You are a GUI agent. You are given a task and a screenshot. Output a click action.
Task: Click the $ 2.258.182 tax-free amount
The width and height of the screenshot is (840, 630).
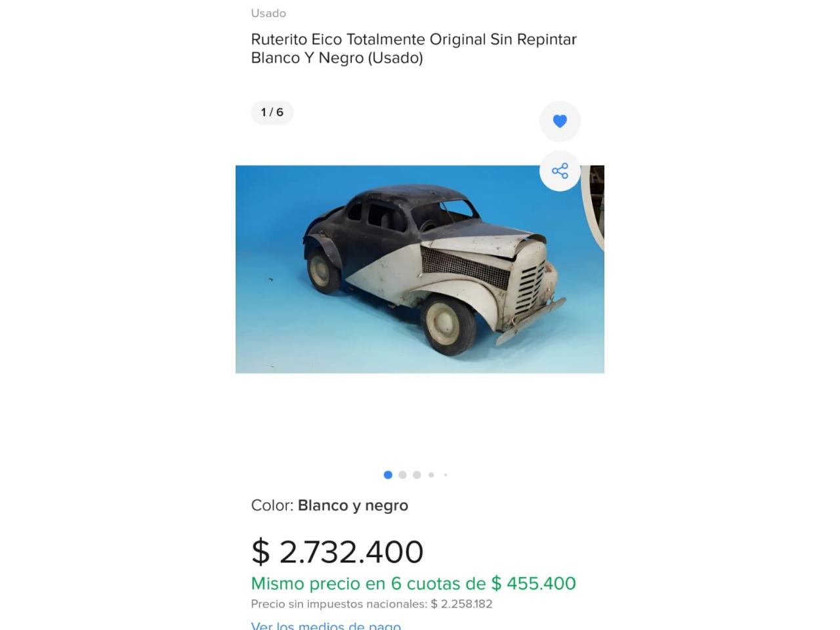click(x=461, y=604)
